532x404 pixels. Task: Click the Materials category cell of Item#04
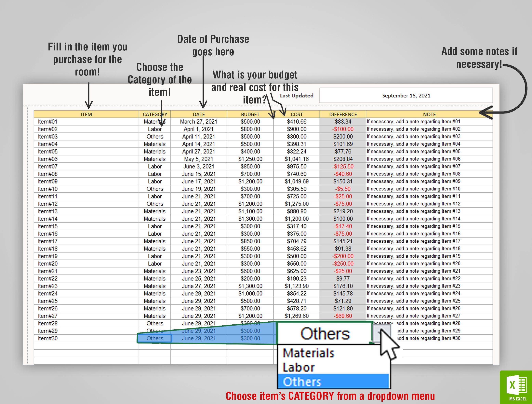[155, 144]
